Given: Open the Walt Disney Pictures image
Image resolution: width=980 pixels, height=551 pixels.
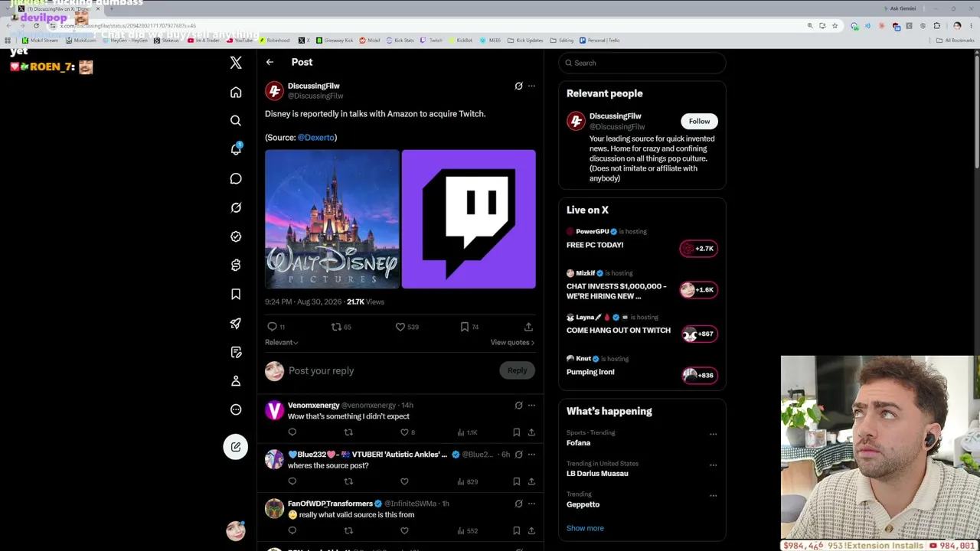Looking at the screenshot, I should (x=332, y=219).
